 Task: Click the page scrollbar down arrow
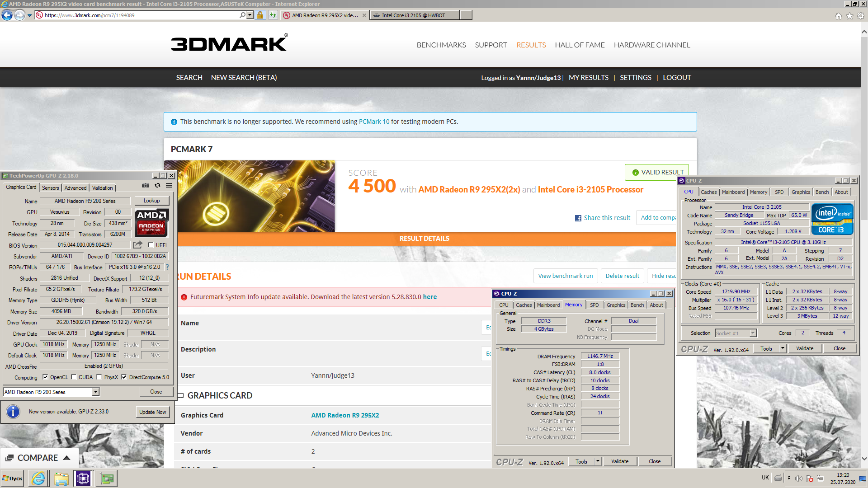[864, 459]
